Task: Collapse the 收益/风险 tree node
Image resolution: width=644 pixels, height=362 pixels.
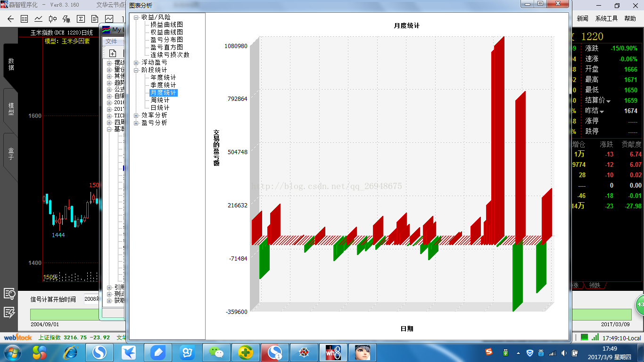Action: pos(136,17)
